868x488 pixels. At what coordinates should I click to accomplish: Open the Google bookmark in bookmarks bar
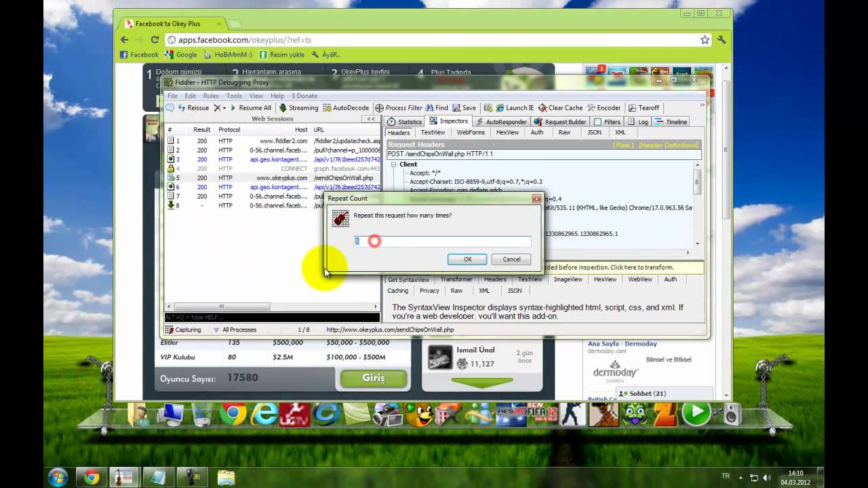coord(181,55)
